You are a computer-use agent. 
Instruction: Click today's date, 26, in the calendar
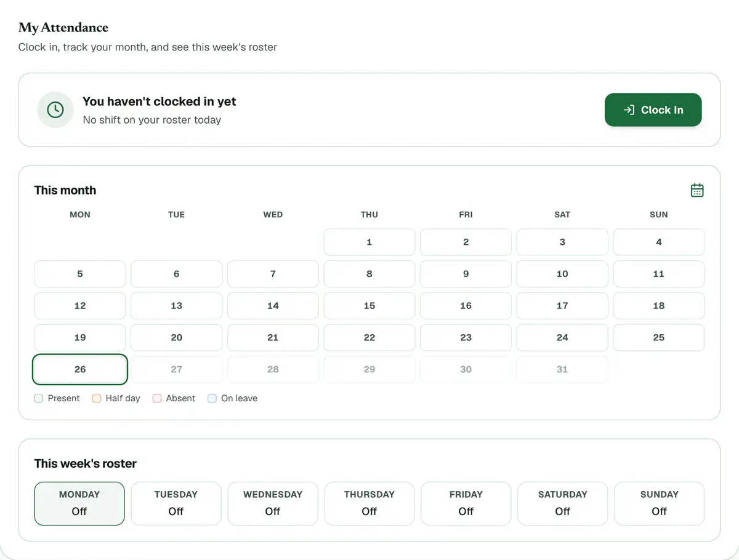80,369
